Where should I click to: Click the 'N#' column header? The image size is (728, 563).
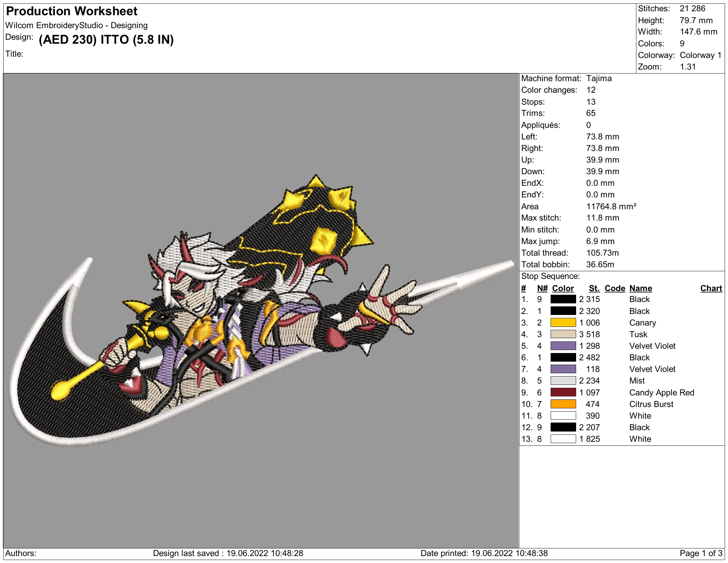point(542,288)
